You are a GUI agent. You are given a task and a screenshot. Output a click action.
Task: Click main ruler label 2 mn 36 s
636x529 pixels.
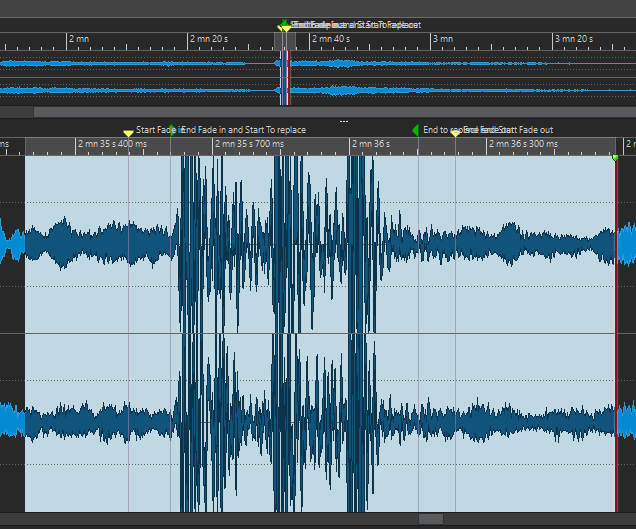(x=371, y=144)
